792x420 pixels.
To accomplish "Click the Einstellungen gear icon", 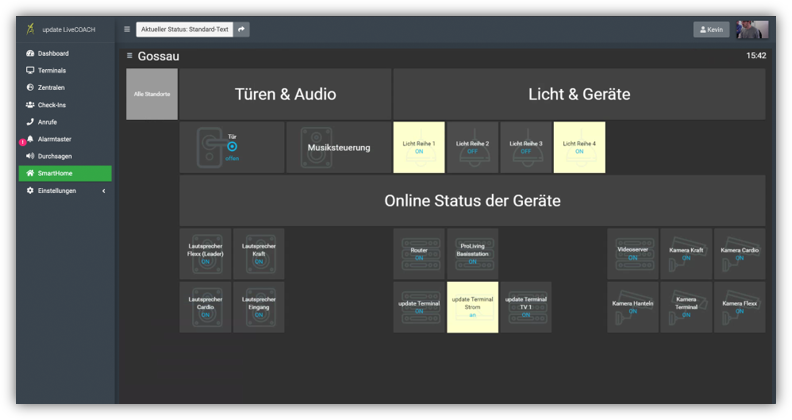I will [30, 190].
